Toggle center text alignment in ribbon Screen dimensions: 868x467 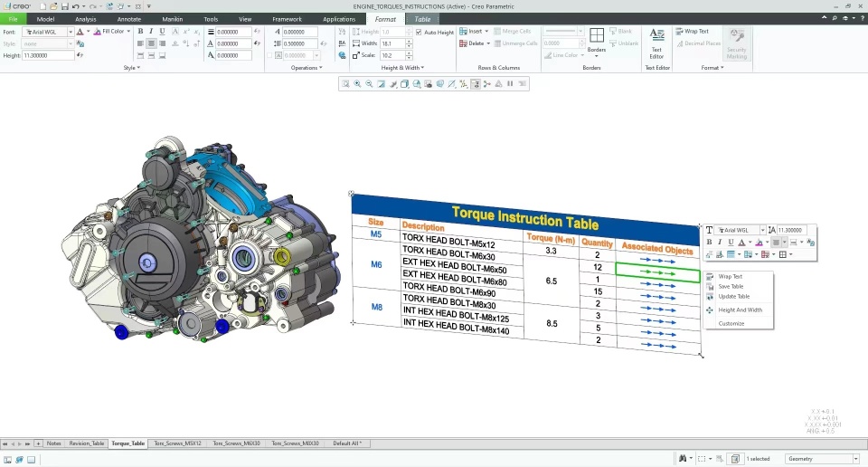pos(151,43)
